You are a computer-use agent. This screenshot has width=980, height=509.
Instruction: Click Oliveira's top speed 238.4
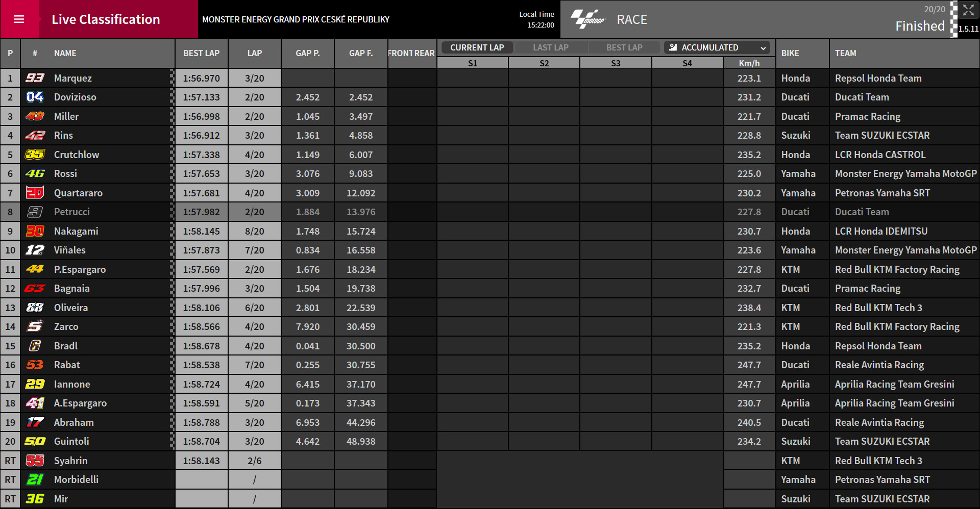click(x=749, y=308)
